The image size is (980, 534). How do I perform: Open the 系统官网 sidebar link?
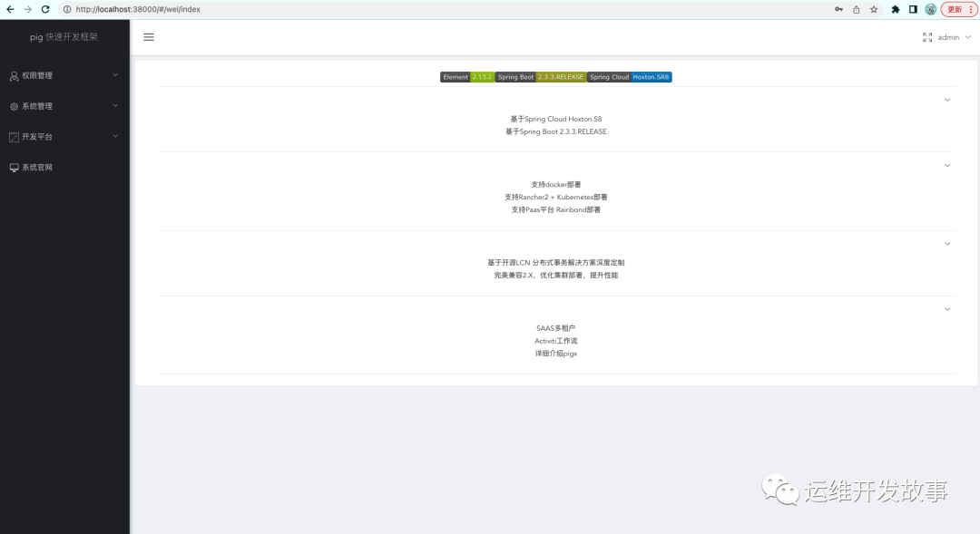point(37,168)
